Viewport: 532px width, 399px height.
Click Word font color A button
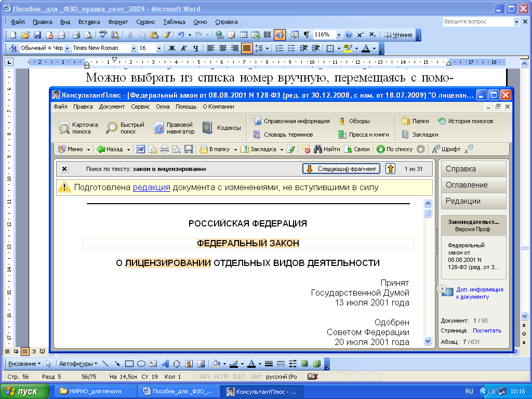366,48
